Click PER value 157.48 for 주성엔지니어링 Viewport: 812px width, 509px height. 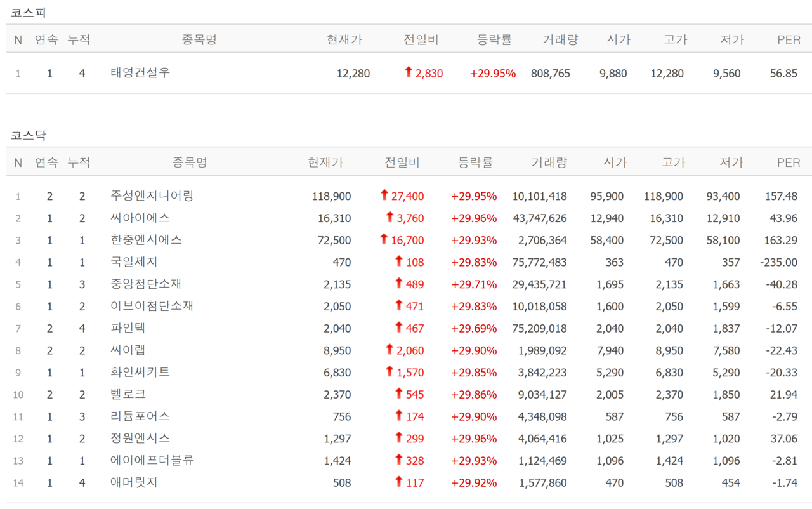click(781, 197)
